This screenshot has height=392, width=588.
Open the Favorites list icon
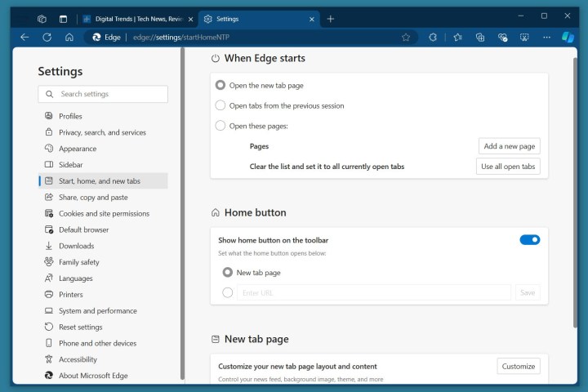tap(457, 37)
